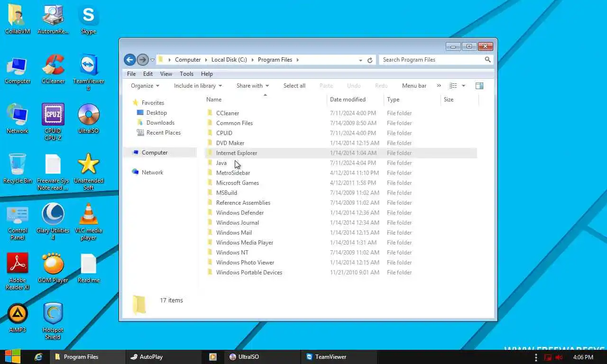Sort by the Name column header
This screenshot has width=607, height=364.
[265, 100]
